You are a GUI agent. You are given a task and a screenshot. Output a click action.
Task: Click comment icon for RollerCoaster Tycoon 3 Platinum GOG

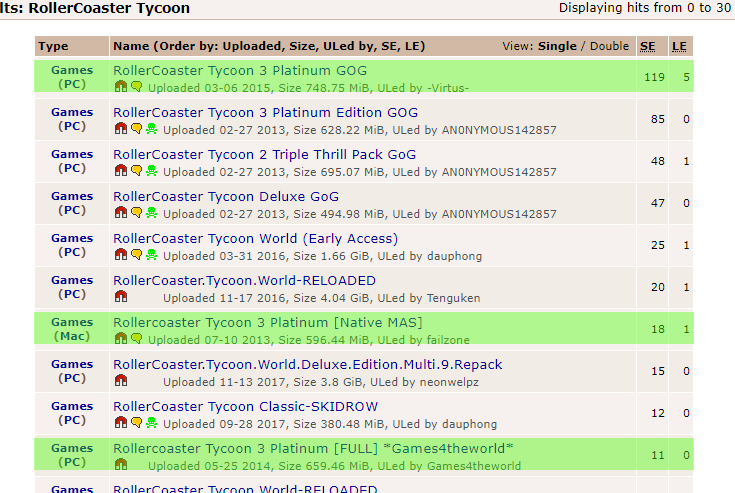coord(136,86)
